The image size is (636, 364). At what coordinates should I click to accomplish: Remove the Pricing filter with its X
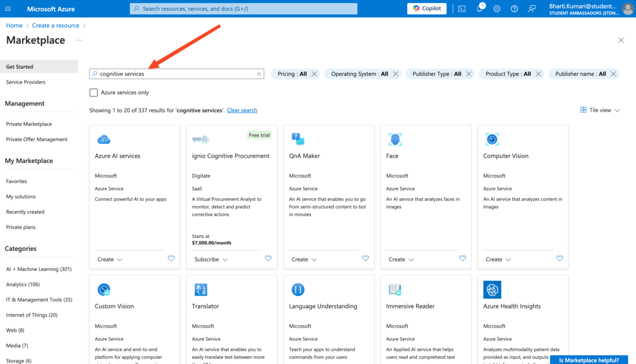pyautogui.click(x=315, y=74)
